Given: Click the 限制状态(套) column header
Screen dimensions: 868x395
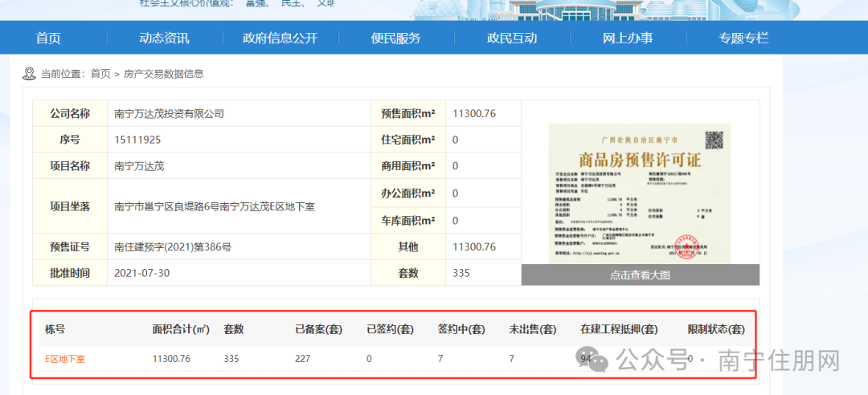Looking at the screenshot, I should coord(716,330).
